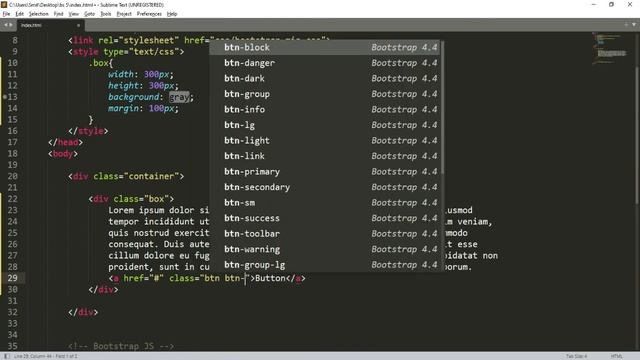The width and height of the screenshot is (640, 360).
Task: Open the Help menu
Action: coord(172,14)
